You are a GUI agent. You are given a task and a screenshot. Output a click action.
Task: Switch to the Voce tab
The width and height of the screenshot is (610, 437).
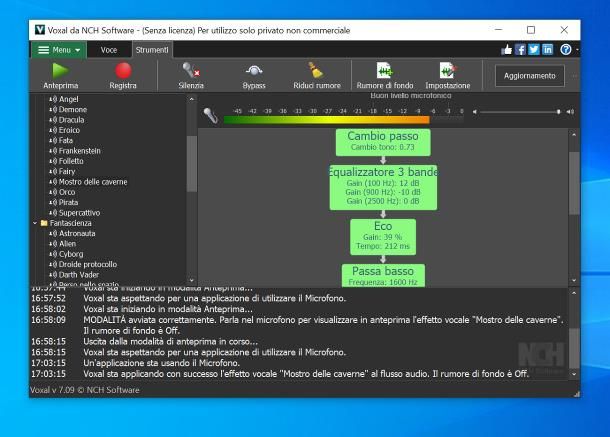(x=109, y=50)
